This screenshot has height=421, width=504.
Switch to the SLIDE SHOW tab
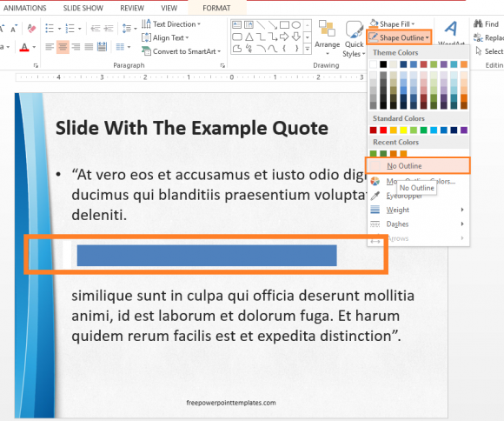[x=83, y=8]
